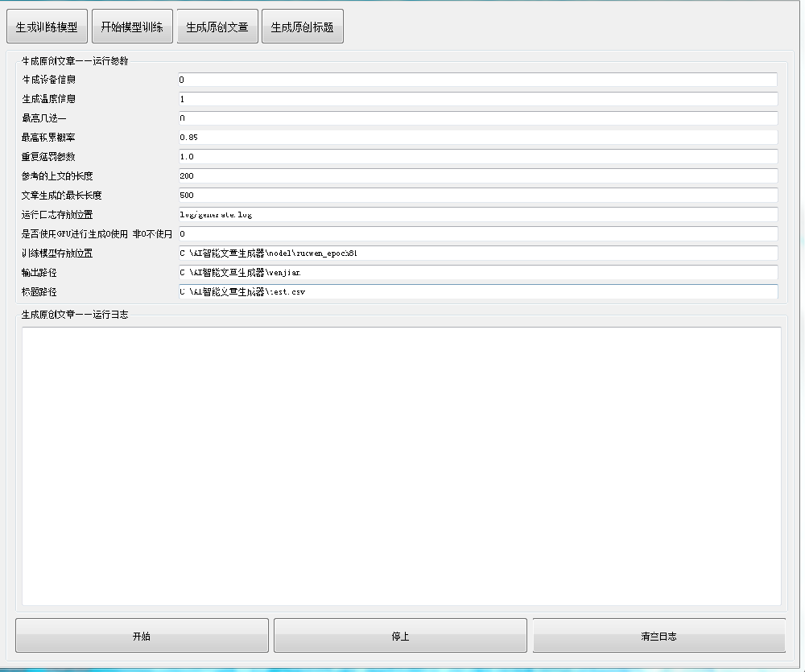Switch to the 生成训练模型 tab
The height and width of the screenshot is (672, 805).
tap(47, 27)
